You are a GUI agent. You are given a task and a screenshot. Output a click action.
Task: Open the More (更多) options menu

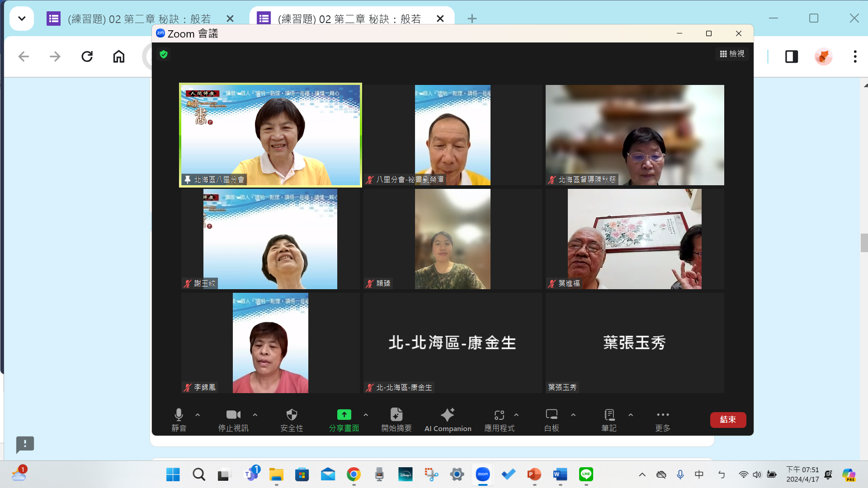coord(663,415)
